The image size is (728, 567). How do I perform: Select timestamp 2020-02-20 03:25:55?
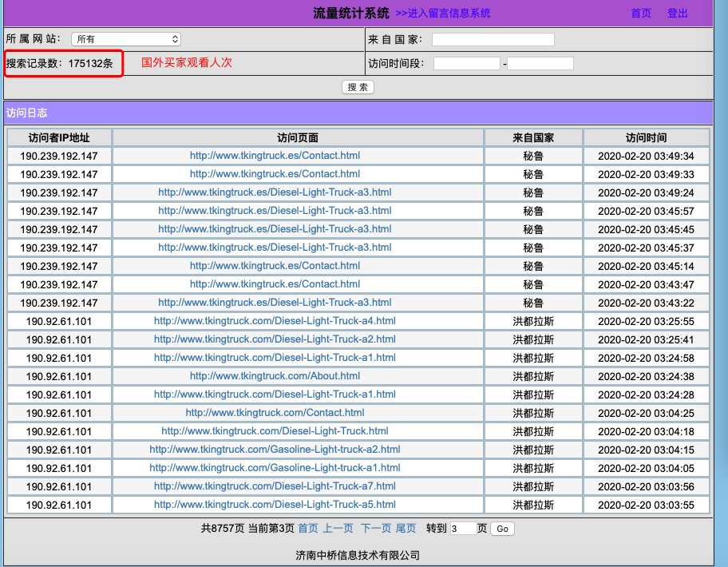[646, 321]
